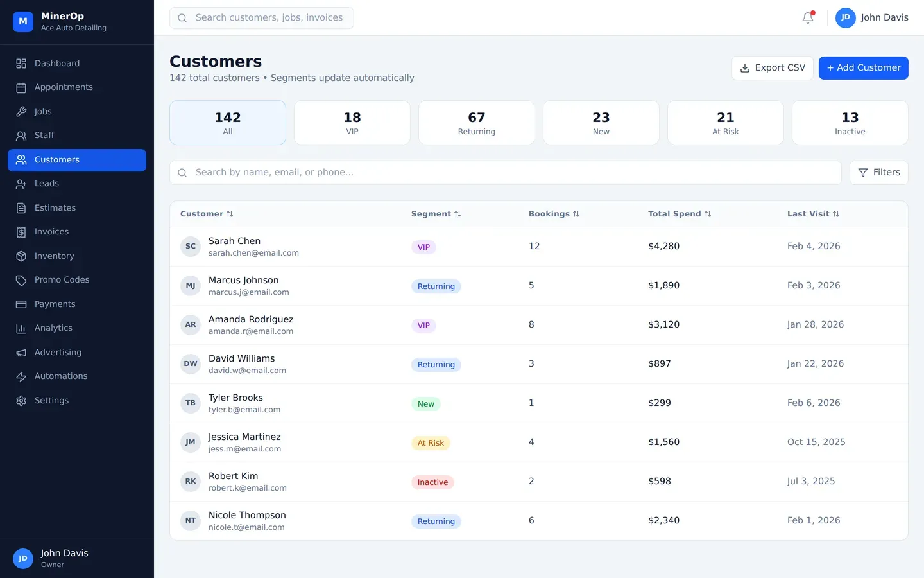Image resolution: width=924 pixels, height=578 pixels.
Task: Go to Appointments in sidebar
Action: point(64,87)
